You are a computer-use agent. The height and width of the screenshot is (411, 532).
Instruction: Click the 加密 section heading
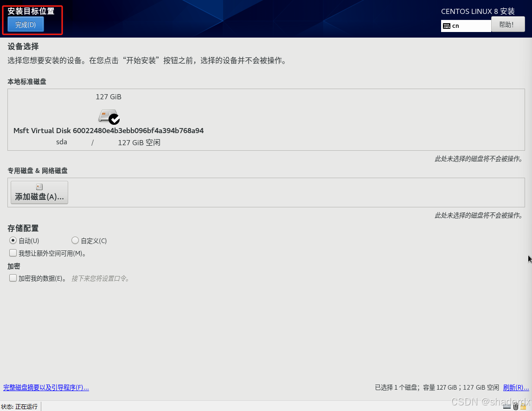tap(14, 266)
